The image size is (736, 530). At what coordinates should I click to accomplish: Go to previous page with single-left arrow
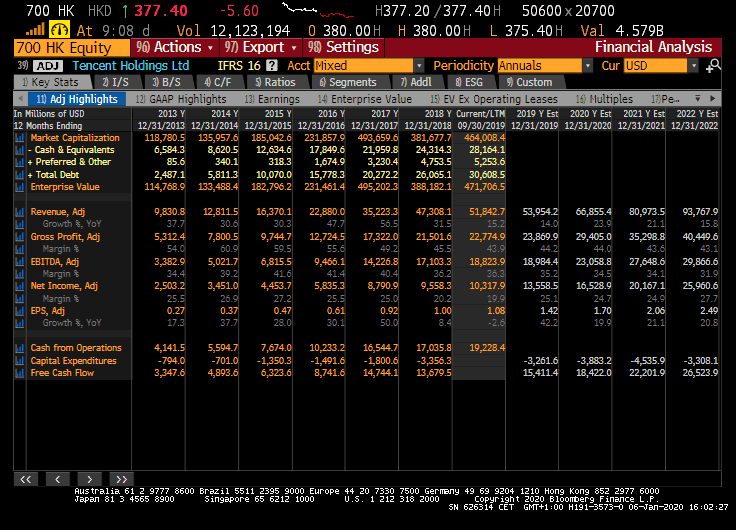[58, 479]
